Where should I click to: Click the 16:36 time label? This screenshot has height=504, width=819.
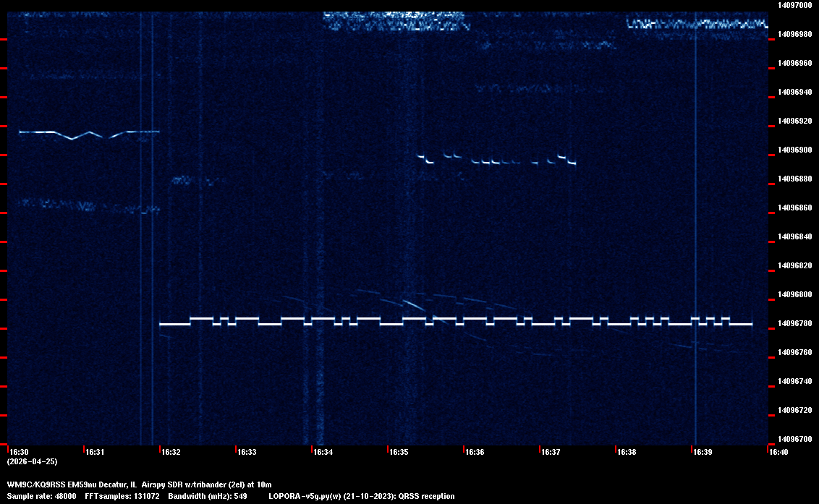475,452
